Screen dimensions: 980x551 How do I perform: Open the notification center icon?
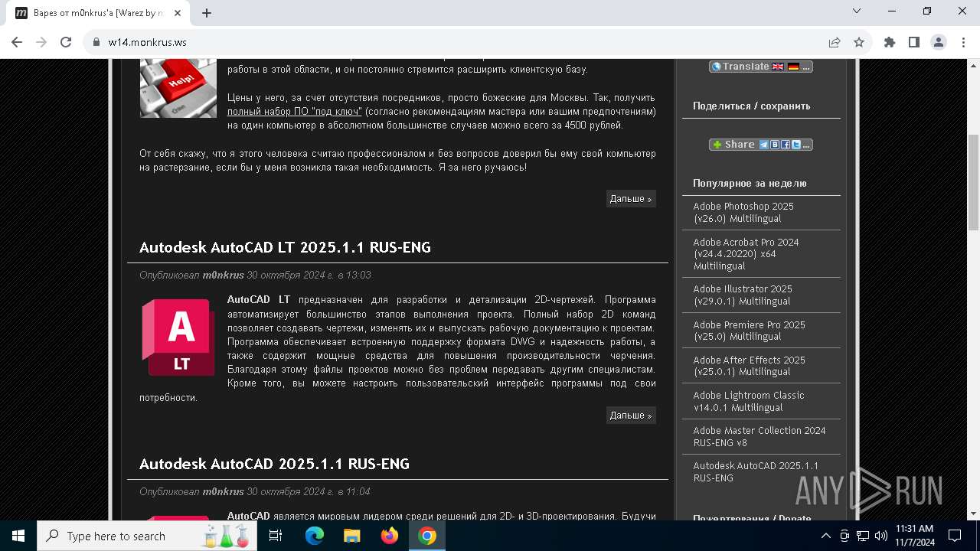pyautogui.click(x=955, y=536)
